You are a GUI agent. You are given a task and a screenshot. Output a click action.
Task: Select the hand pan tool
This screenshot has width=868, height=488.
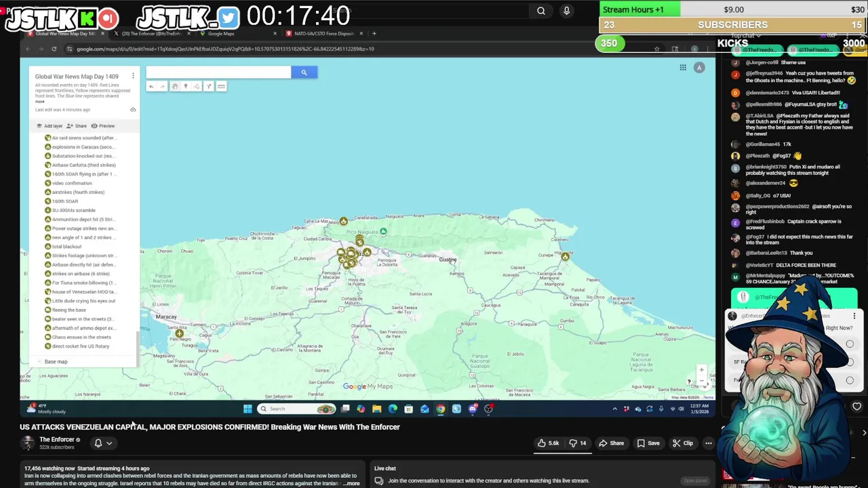pyautogui.click(x=174, y=86)
